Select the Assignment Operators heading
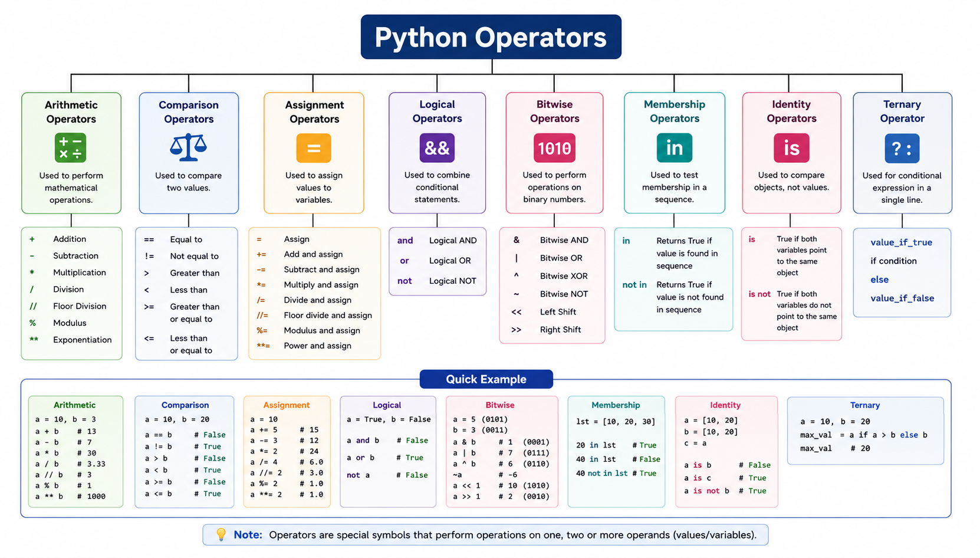The width and height of the screenshot is (980, 558). [x=314, y=112]
